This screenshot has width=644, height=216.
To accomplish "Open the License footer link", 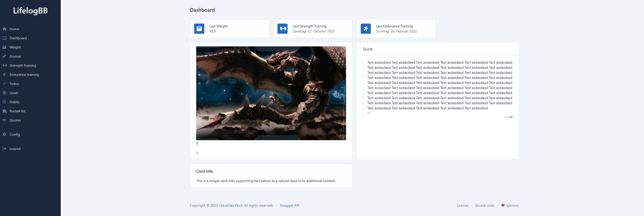I will pyautogui.click(x=462, y=205).
